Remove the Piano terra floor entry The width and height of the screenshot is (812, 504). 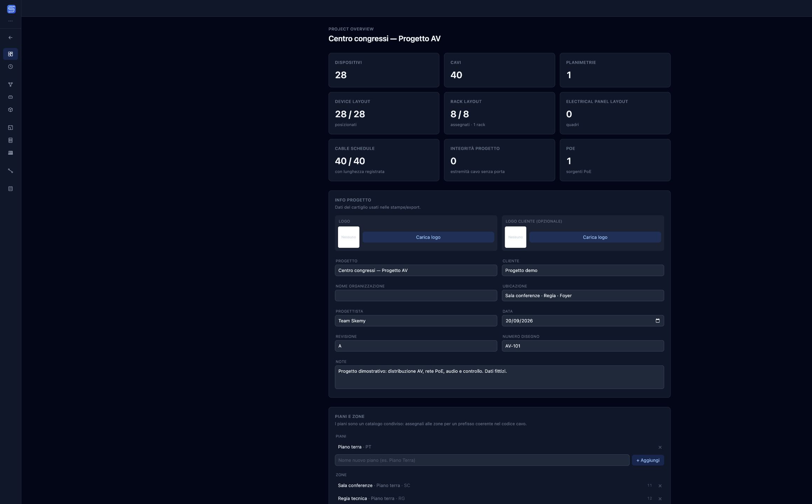(660, 447)
